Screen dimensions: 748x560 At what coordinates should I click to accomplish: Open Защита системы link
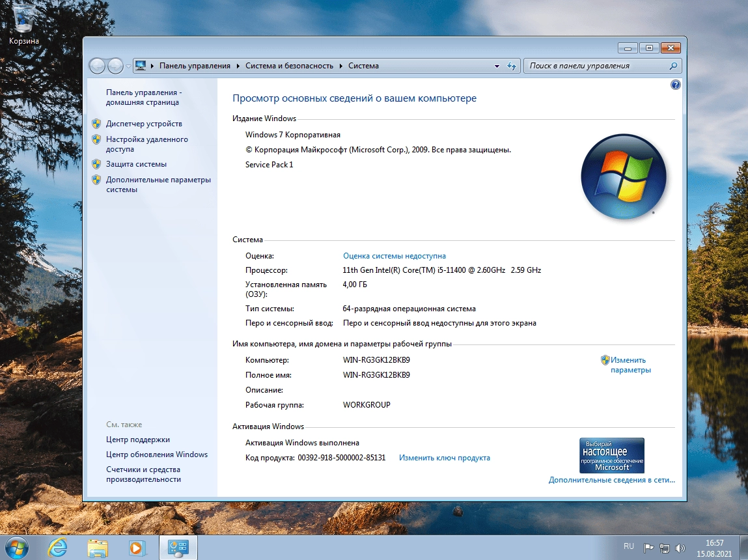[x=137, y=164]
